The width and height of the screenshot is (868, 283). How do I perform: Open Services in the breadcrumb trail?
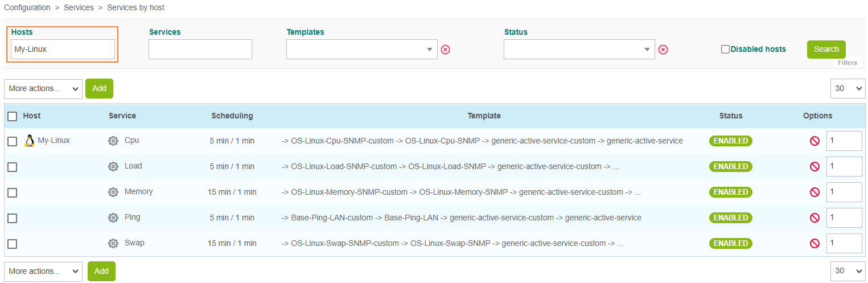point(79,8)
